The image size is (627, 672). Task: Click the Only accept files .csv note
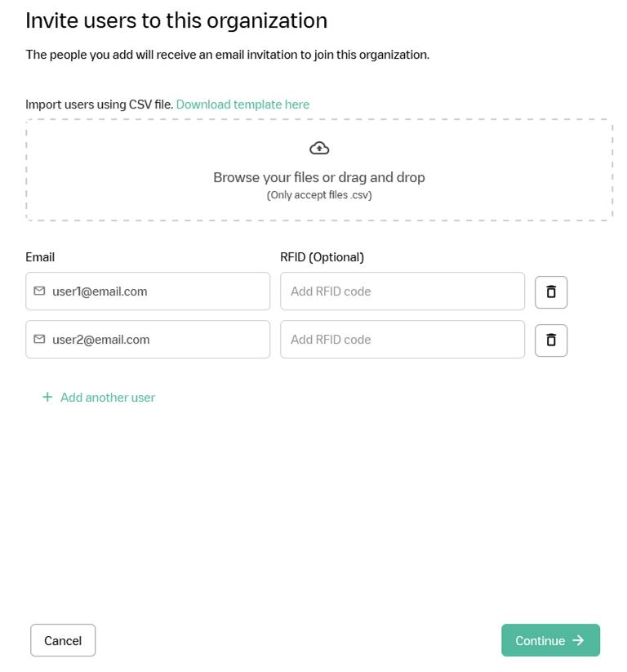pyautogui.click(x=319, y=195)
